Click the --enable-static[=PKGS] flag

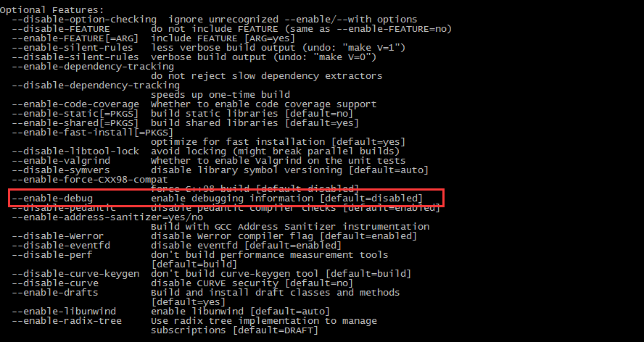73,113
